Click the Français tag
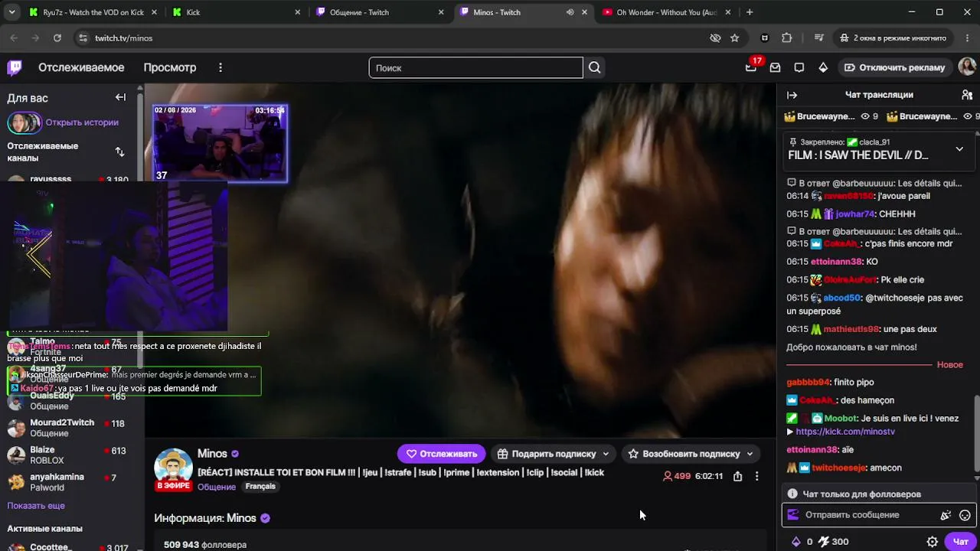Viewport: 980px width, 551px height. tap(260, 487)
